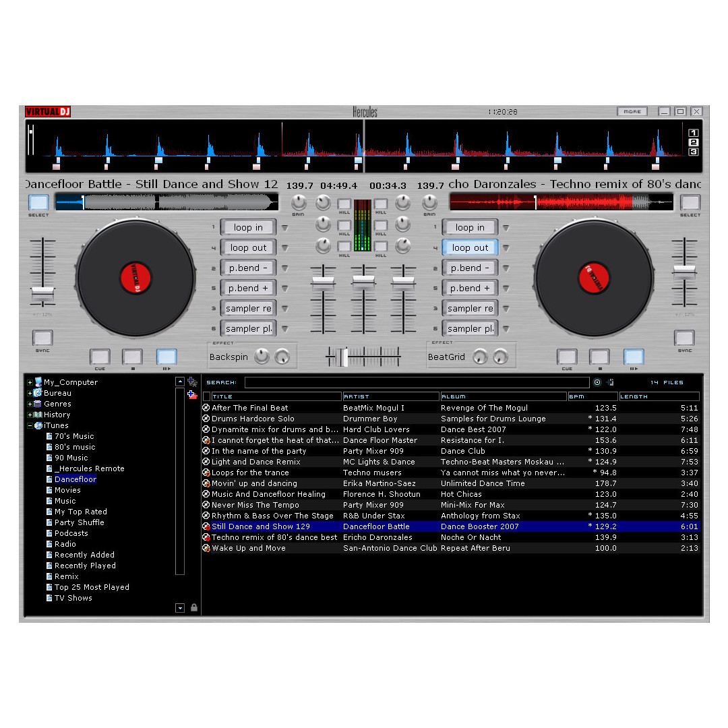728x728 pixels.
Task: Show waveform zoom level 2
Action: pos(693,142)
